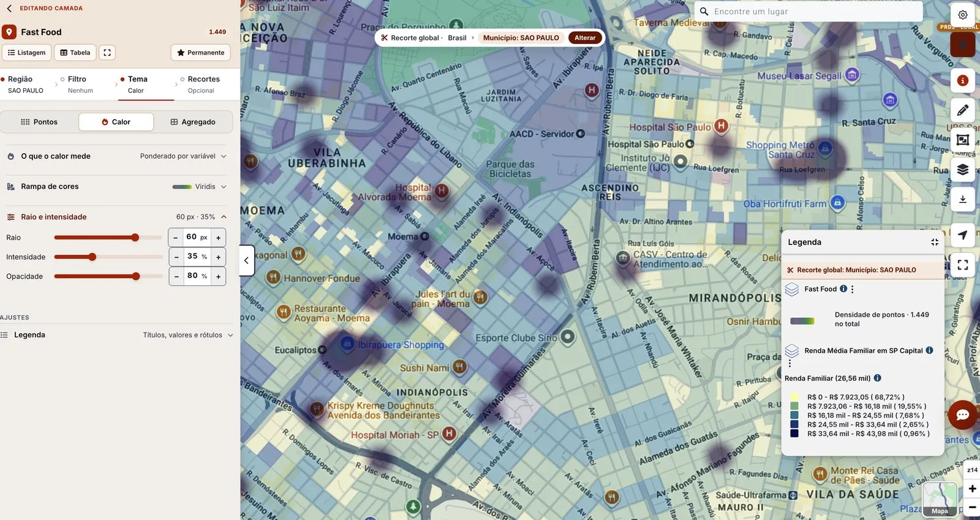Open the Listagem view
This screenshot has width=980, height=520.
click(26, 53)
